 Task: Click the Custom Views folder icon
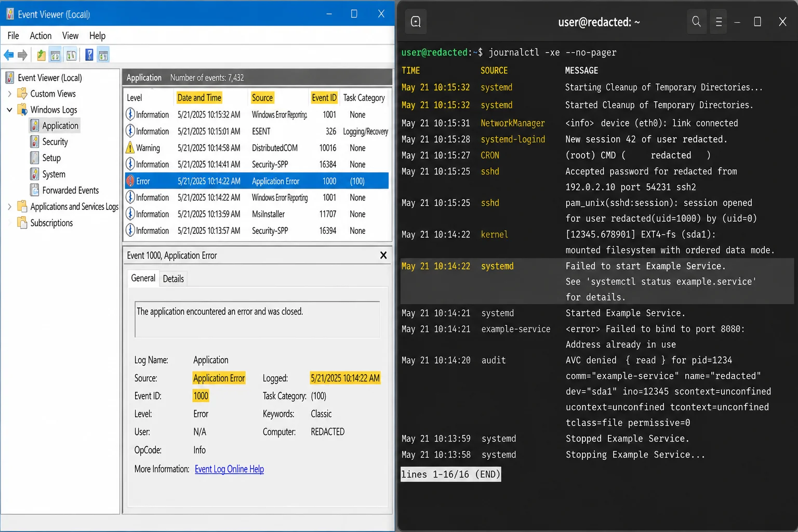[22, 94]
